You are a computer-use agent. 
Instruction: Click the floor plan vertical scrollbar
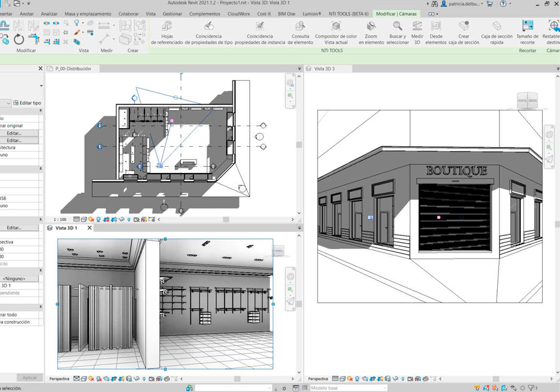pos(299,145)
